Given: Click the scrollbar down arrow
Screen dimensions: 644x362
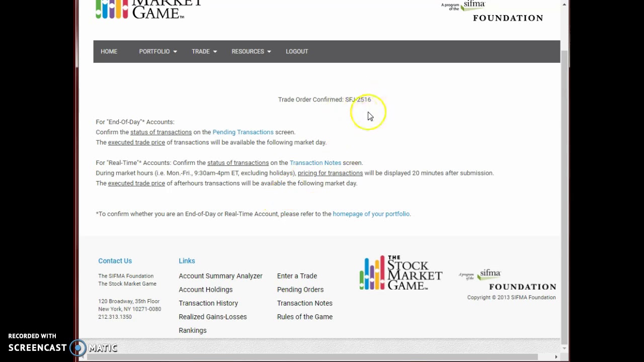Looking at the screenshot, I should point(565,348).
